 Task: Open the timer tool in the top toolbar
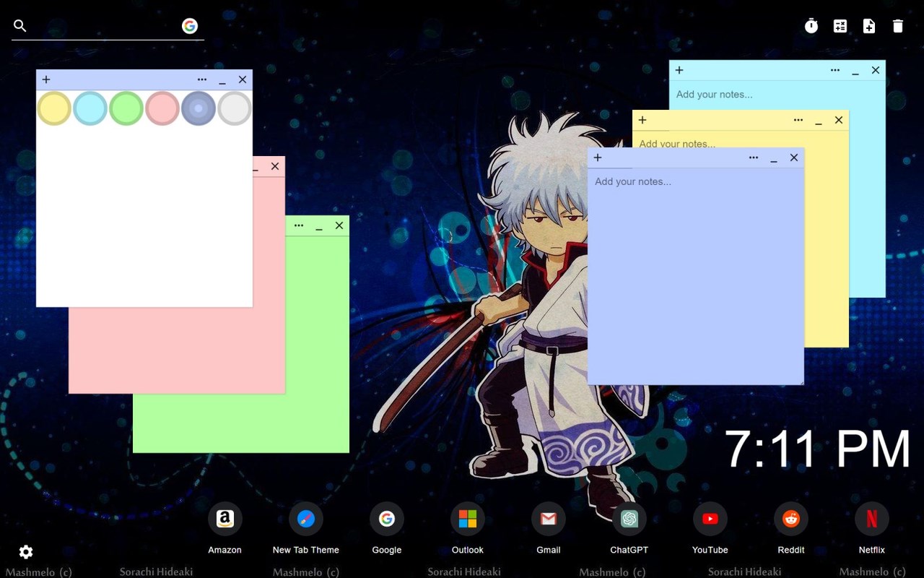click(x=811, y=26)
